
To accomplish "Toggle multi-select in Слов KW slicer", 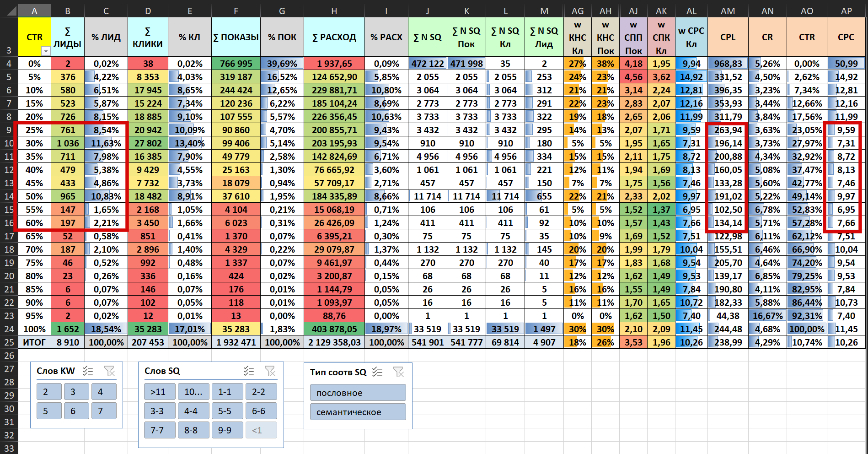I will coord(88,371).
